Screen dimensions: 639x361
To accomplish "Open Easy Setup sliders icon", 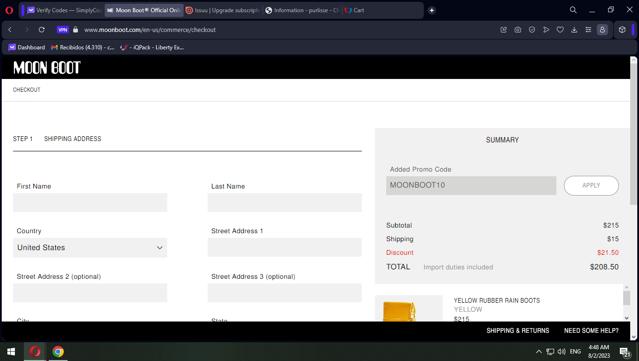I will (588, 30).
